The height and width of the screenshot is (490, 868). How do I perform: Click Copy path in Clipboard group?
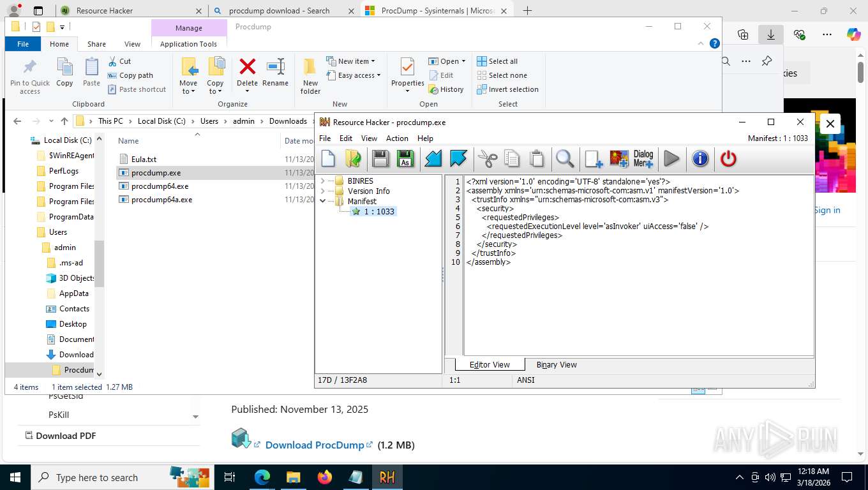130,75
